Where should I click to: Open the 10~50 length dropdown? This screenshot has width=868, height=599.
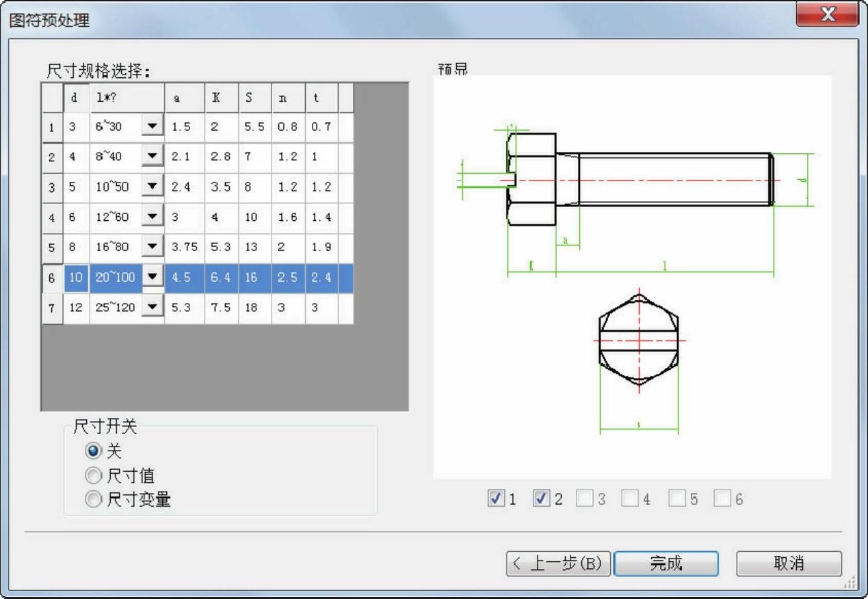(x=153, y=187)
